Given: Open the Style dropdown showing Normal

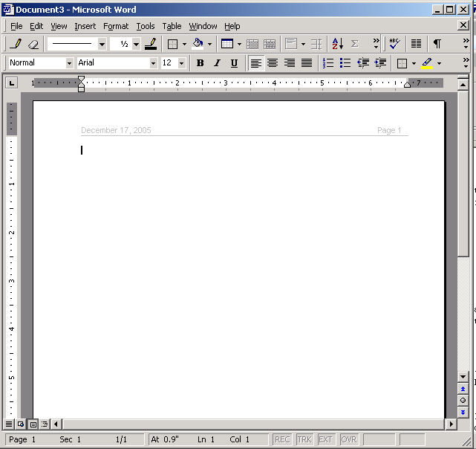Looking at the screenshot, I should tap(69, 63).
